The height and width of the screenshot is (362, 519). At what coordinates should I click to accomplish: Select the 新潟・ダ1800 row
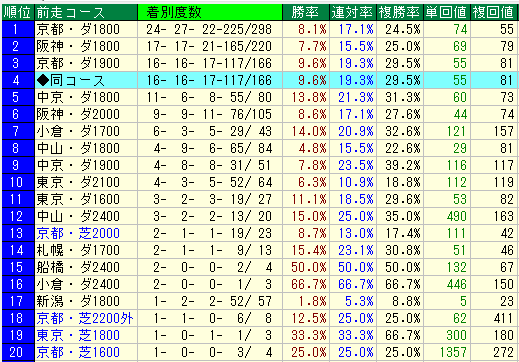point(260,301)
